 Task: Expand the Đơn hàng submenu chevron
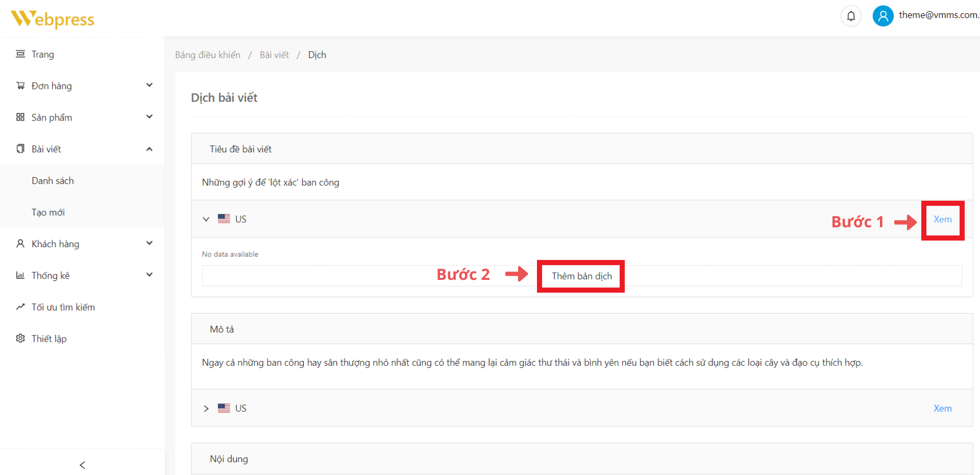click(150, 85)
